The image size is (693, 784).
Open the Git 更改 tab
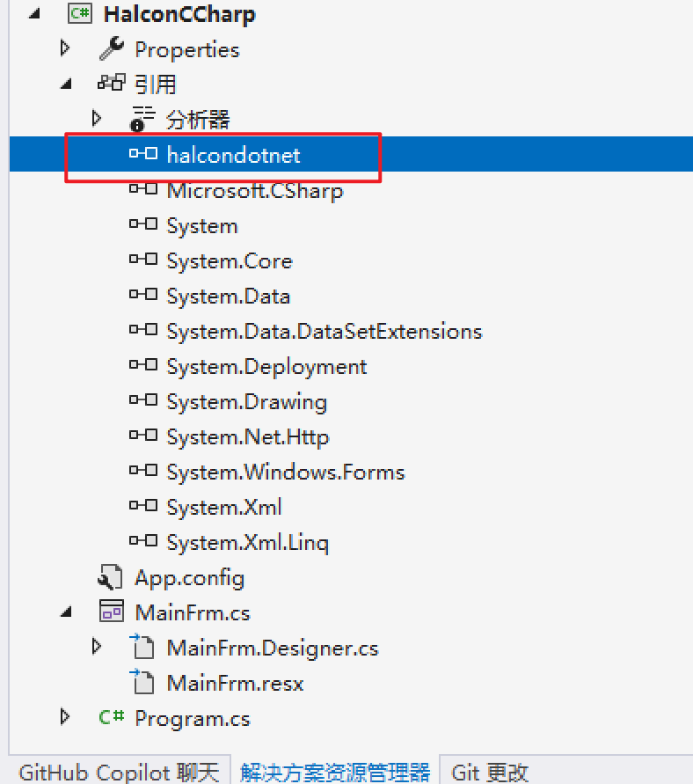(x=489, y=772)
